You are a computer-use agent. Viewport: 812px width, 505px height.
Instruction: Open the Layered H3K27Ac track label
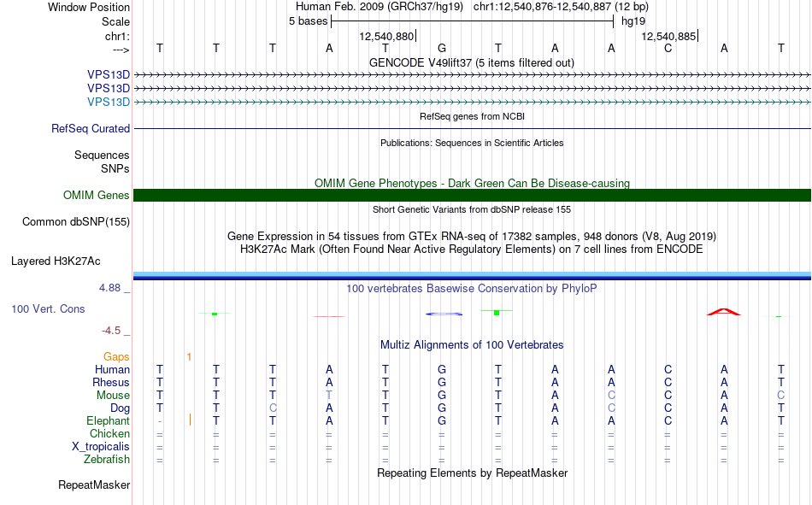tap(56, 261)
